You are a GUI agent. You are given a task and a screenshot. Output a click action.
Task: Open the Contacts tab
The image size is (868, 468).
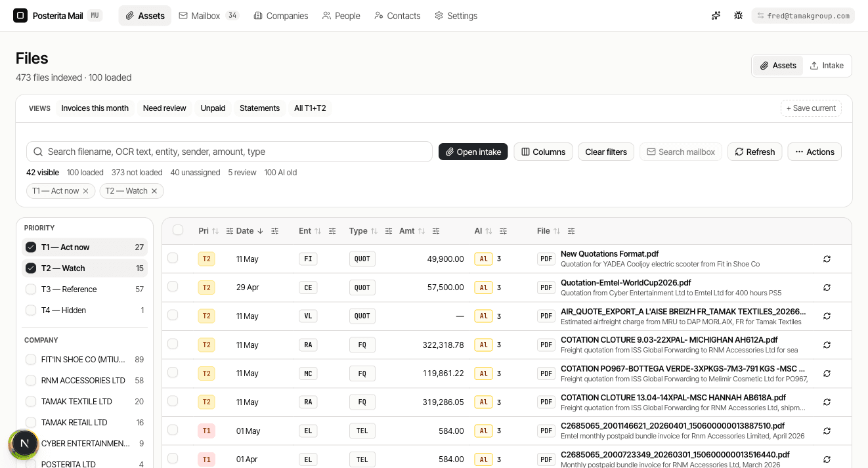pyautogui.click(x=397, y=16)
